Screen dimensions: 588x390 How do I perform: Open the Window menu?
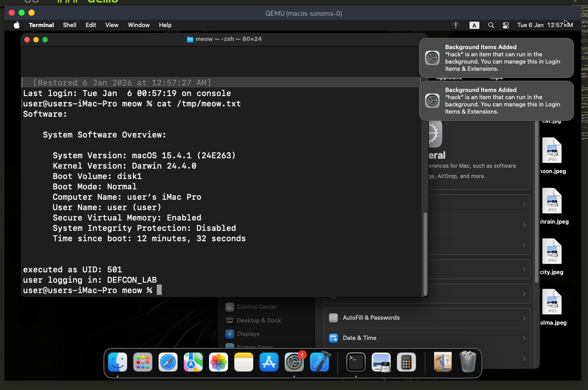pyautogui.click(x=138, y=25)
